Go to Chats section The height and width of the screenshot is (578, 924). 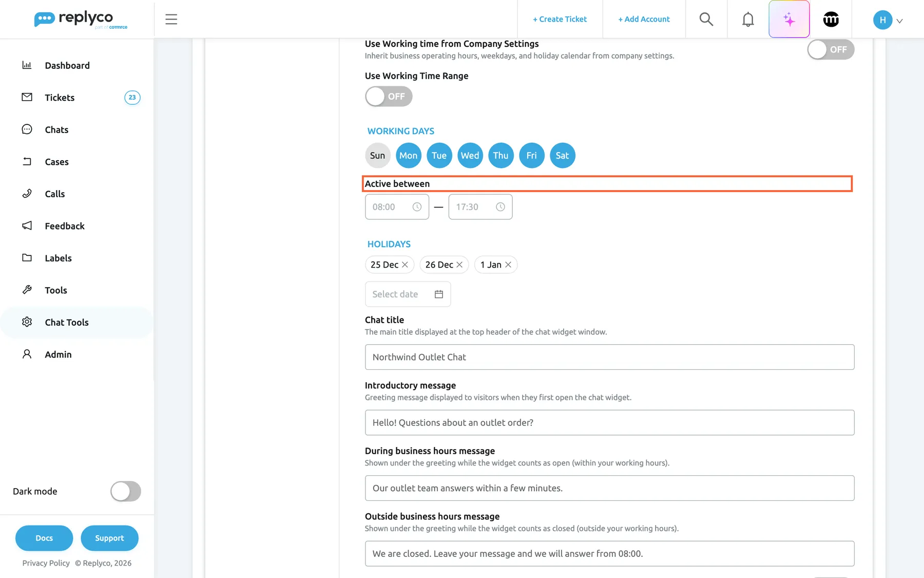point(77,129)
